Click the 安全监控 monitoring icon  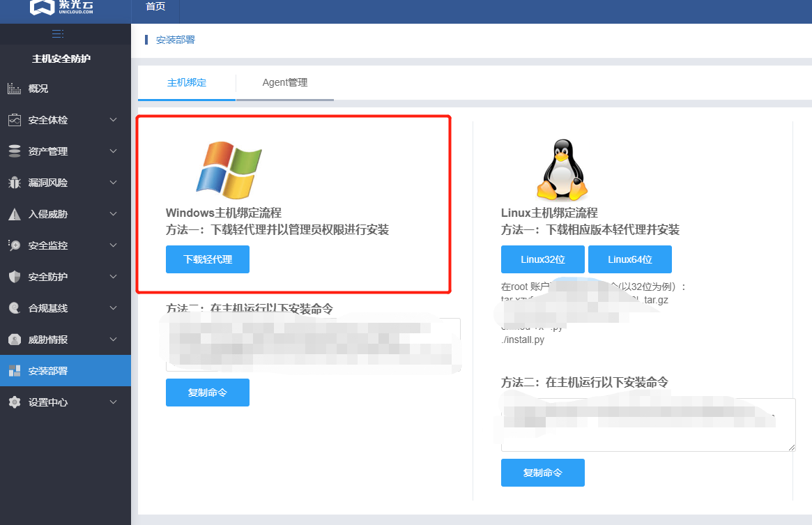click(x=15, y=245)
